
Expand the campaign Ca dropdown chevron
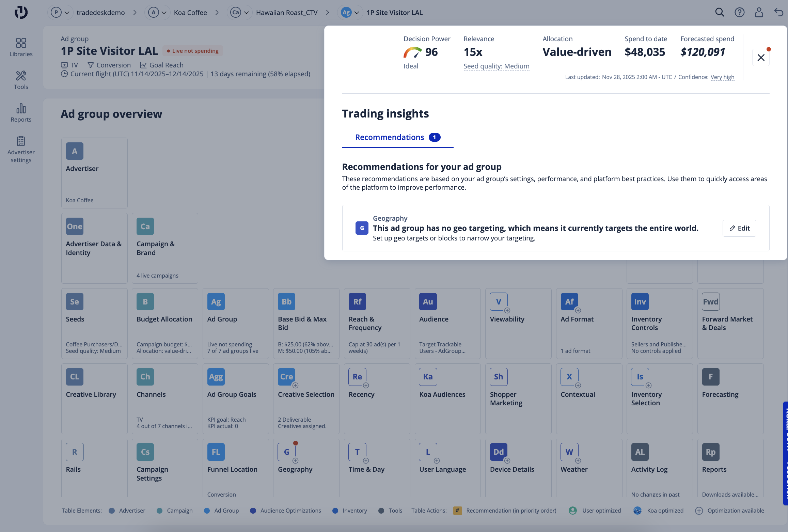tap(246, 13)
